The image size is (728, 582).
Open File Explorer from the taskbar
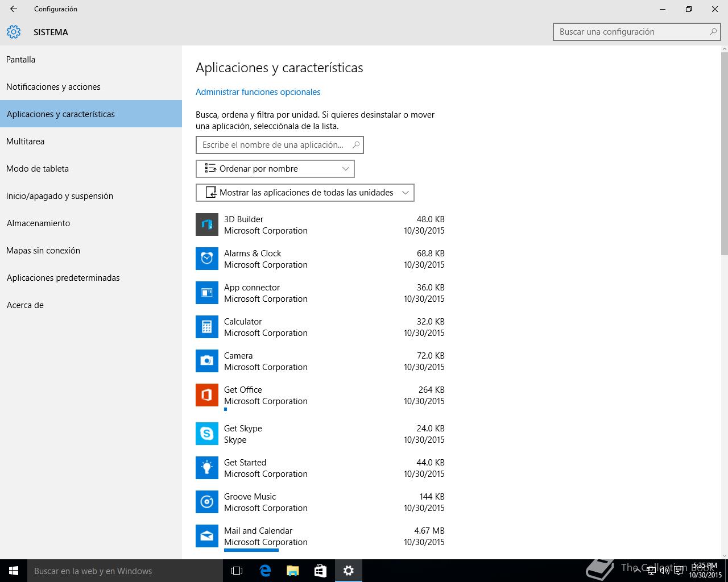[293, 571]
